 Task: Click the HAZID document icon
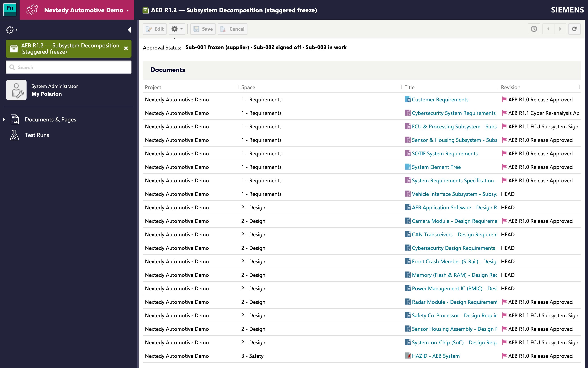(x=408, y=356)
